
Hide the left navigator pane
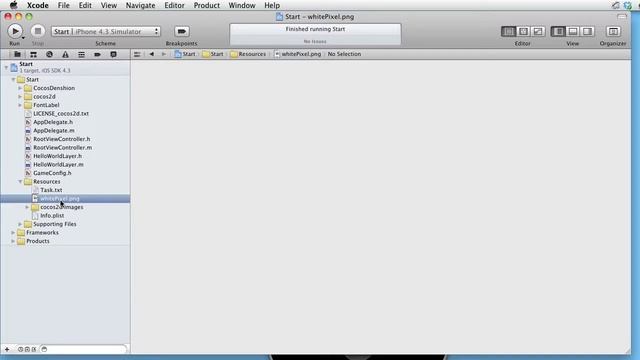point(558,31)
